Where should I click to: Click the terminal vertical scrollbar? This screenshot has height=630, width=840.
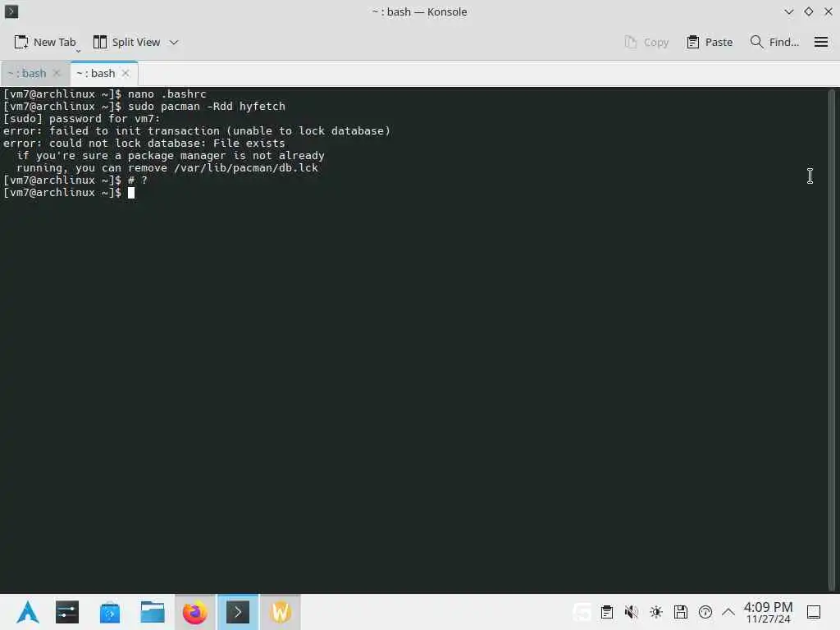pos(832,339)
